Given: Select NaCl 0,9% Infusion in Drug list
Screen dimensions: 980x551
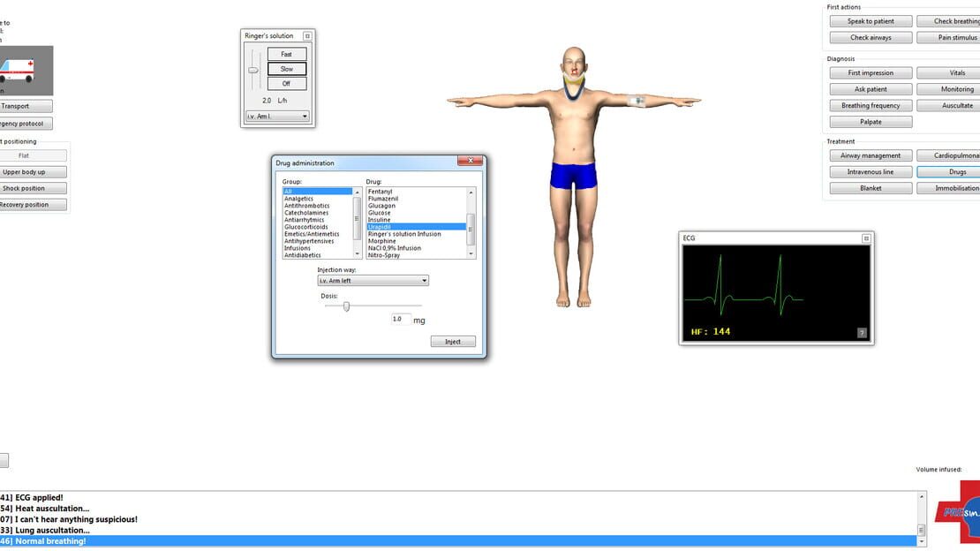Looking at the screenshot, I should (395, 248).
